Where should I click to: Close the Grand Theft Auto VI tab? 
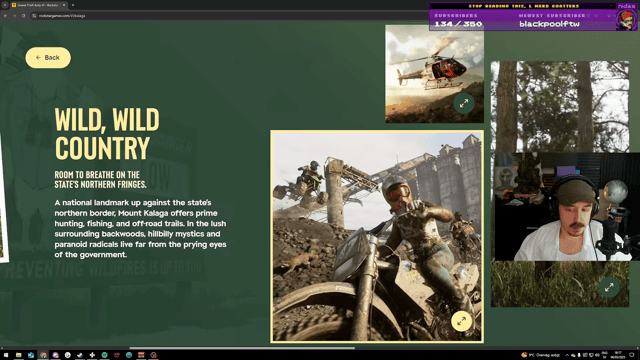coord(64,5)
